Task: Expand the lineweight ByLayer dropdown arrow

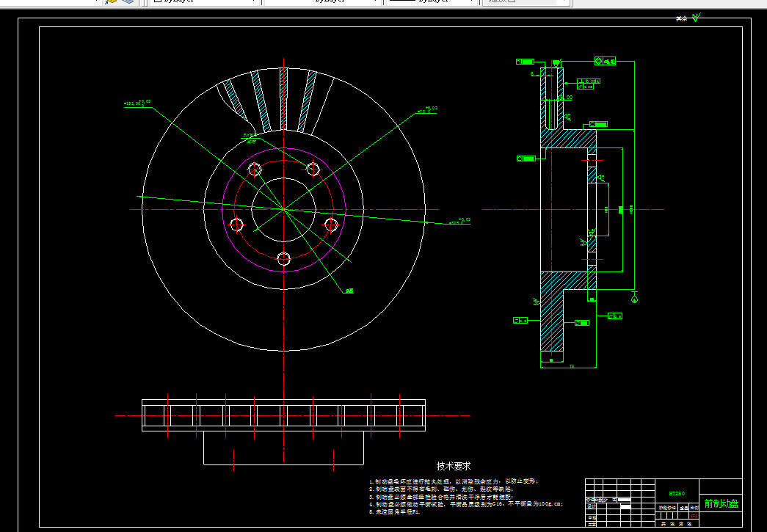Action: click(x=471, y=1)
